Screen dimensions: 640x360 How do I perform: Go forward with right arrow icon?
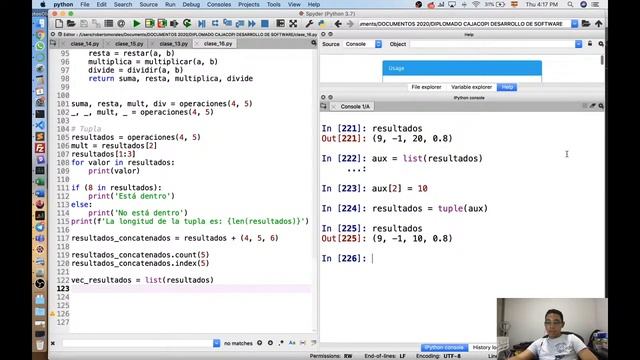pos(350,24)
